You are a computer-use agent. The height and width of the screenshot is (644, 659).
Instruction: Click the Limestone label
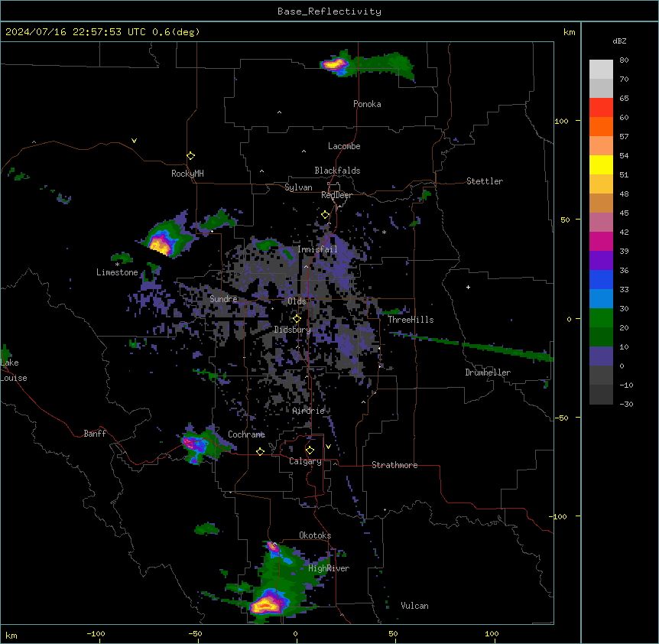(117, 272)
